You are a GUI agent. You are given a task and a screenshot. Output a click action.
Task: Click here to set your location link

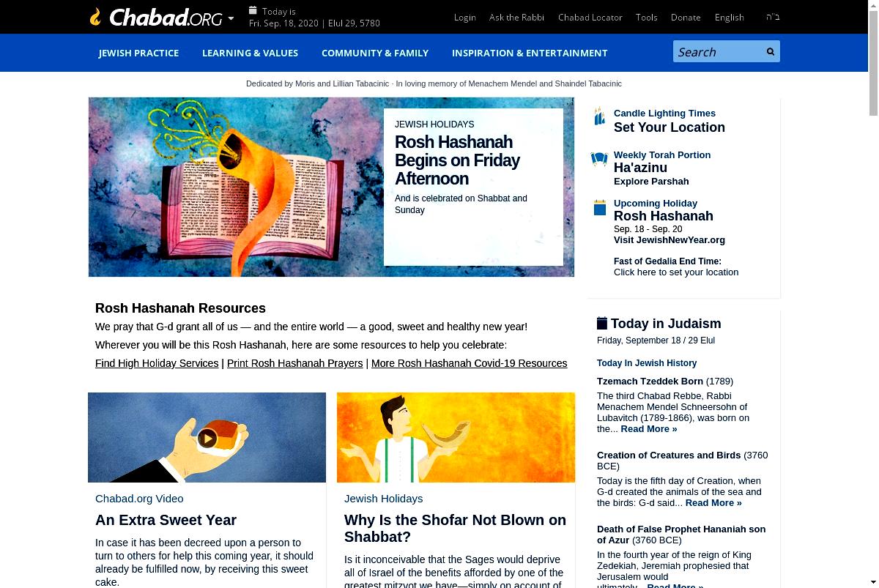676,272
